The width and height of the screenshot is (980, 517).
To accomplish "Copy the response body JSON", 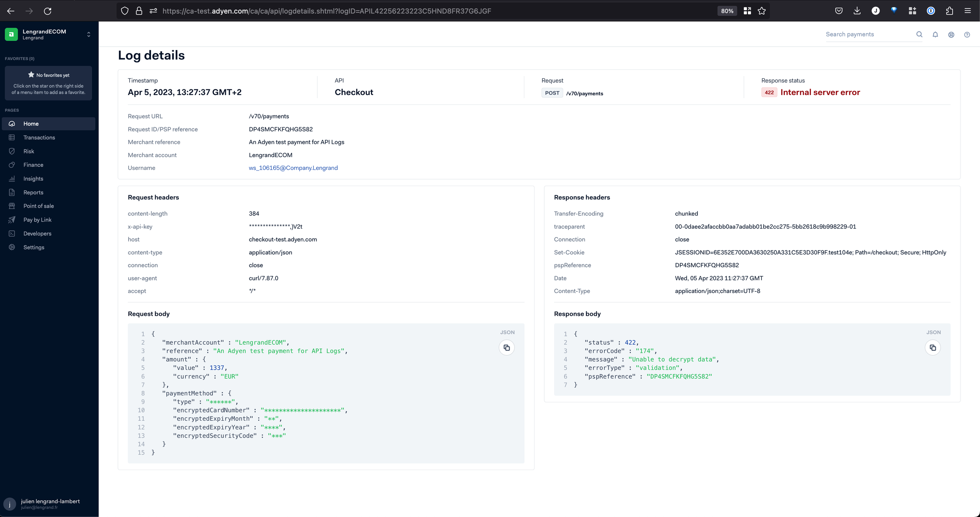I will 933,348.
